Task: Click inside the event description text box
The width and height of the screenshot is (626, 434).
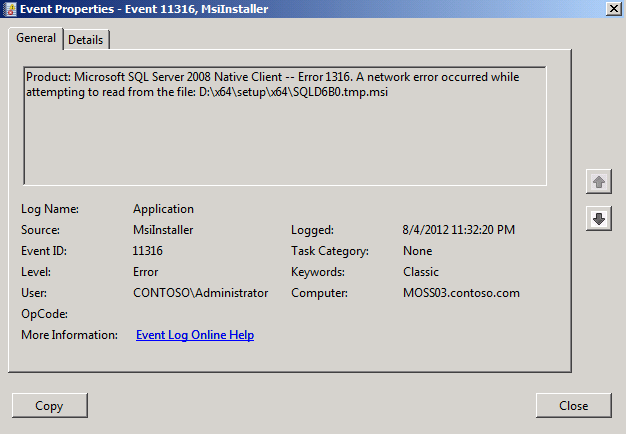Action: 285,126
